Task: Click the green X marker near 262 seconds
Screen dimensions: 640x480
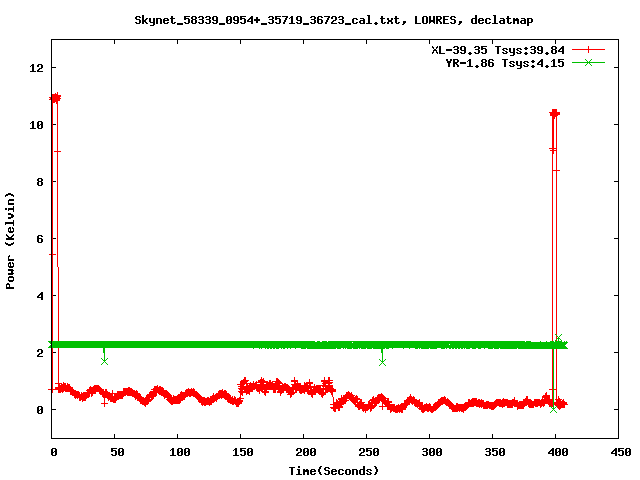Action: (382, 362)
